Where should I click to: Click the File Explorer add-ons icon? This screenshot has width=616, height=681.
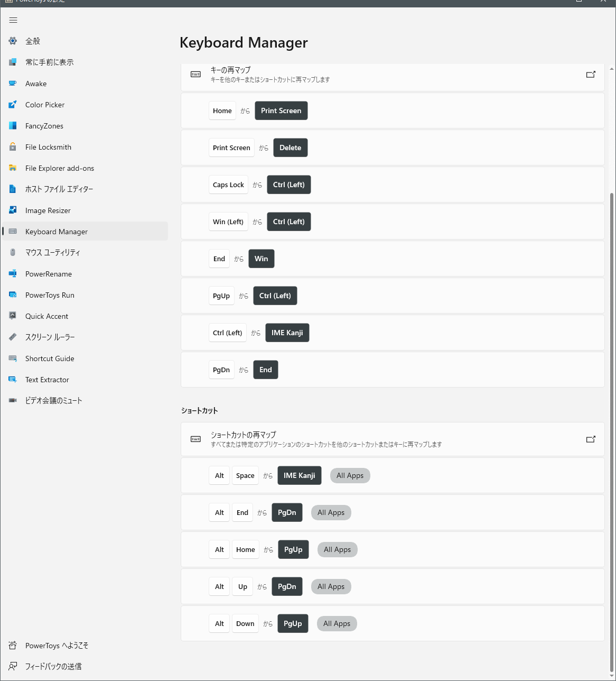pyautogui.click(x=13, y=168)
